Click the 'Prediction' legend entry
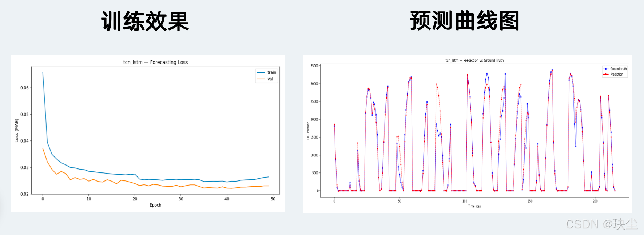The width and height of the screenshot is (644, 235). point(613,74)
